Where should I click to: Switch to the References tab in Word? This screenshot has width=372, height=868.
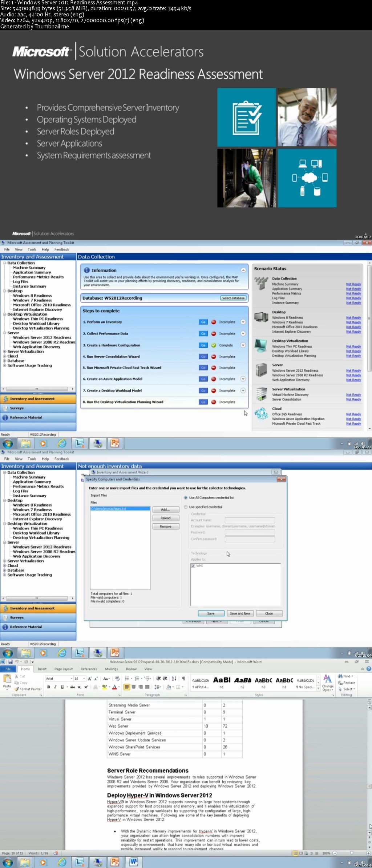(89, 669)
